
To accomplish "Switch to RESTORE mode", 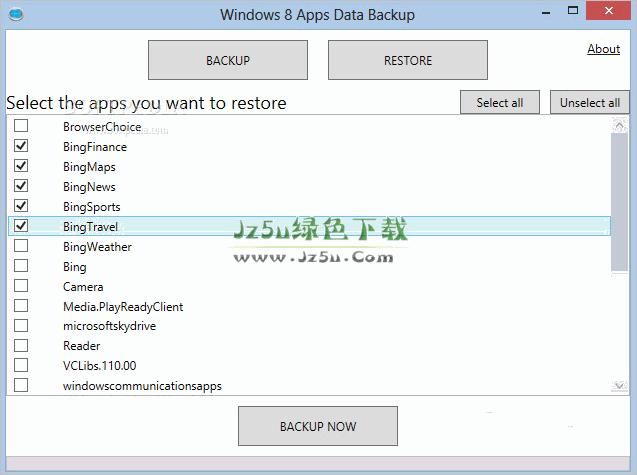I will pyautogui.click(x=408, y=60).
